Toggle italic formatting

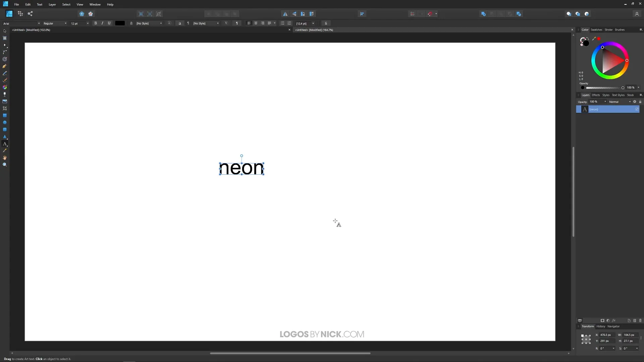point(102,23)
